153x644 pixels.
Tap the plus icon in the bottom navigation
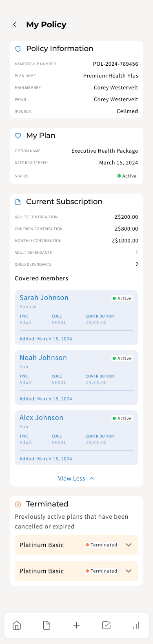[x=76, y=625]
